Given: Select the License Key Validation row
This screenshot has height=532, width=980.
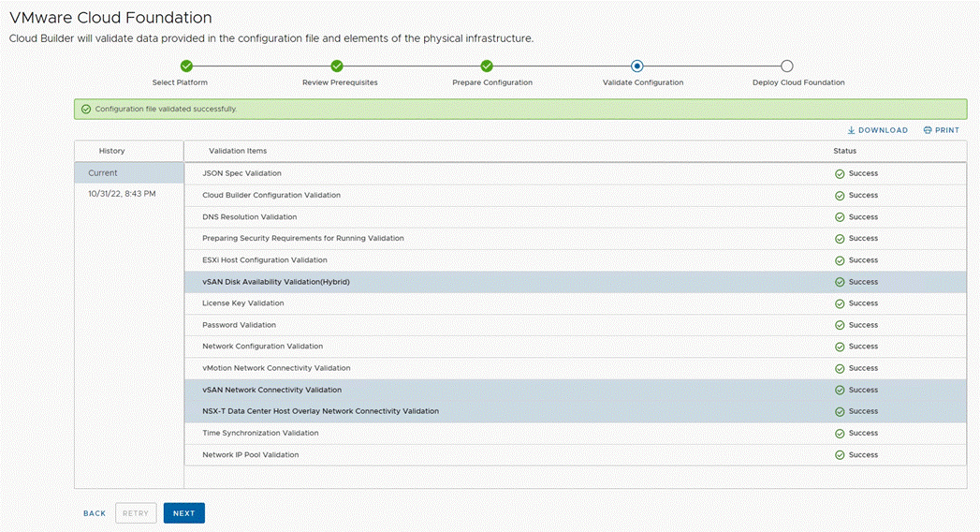Looking at the screenshot, I should [576, 303].
